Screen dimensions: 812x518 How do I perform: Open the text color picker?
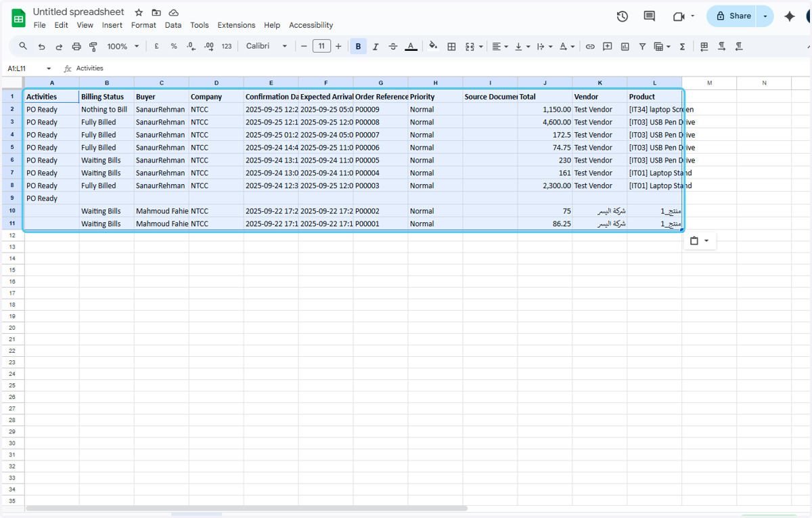tap(411, 47)
